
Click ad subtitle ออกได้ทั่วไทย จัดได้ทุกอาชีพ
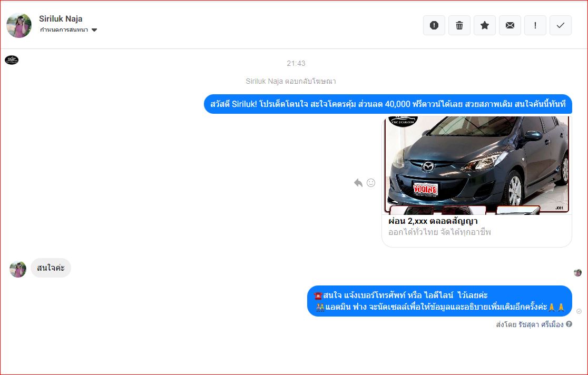tap(439, 232)
